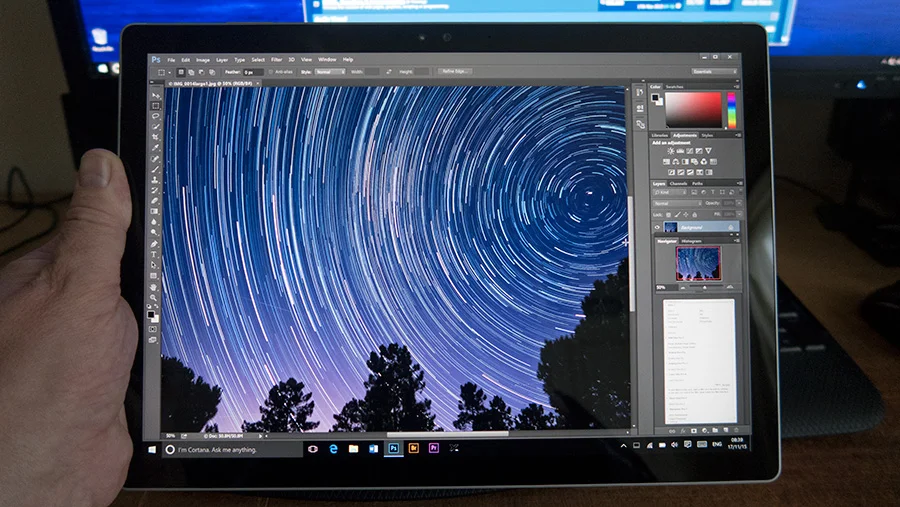Select the Eyedropper tool

pos(156,148)
